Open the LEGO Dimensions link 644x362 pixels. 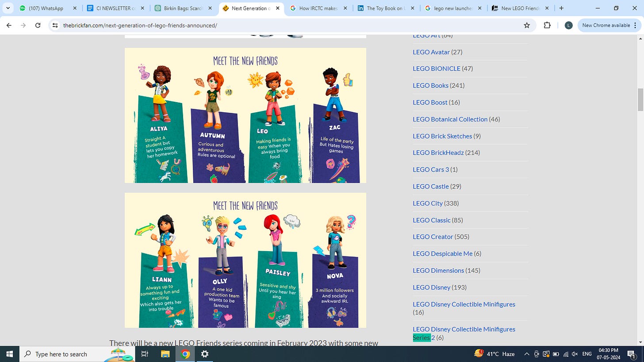click(438, 270)
